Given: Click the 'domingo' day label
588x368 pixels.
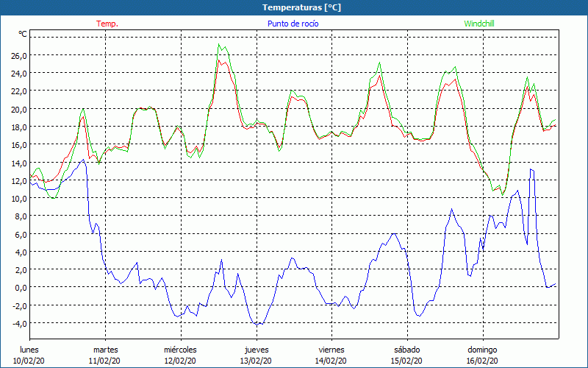Looking at the screenshot, I should 482,350.
